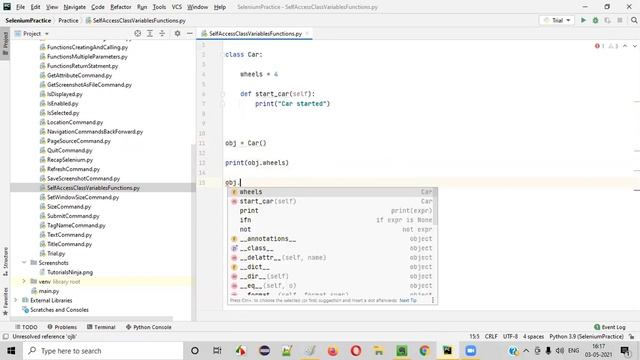Screen dimensions: 640x360
Task: Choose __annotations__ completion item
Action: [x=331, y=239]
